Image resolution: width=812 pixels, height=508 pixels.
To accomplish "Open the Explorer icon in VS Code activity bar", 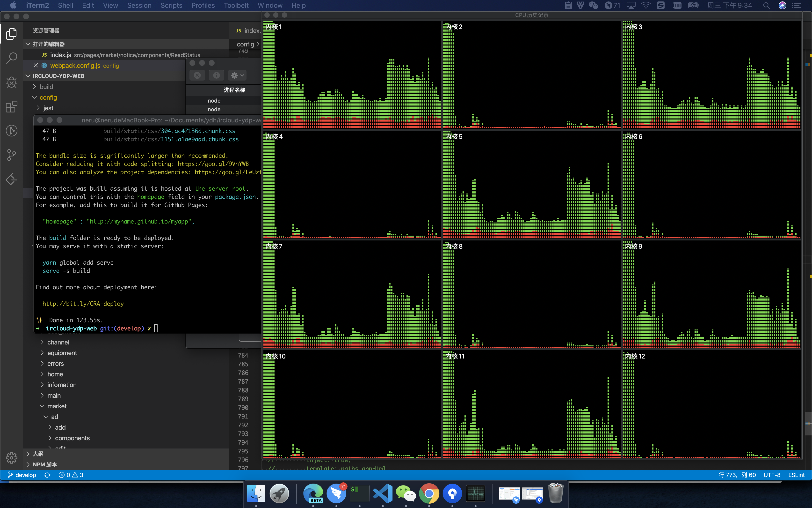I will pos(11,34).
